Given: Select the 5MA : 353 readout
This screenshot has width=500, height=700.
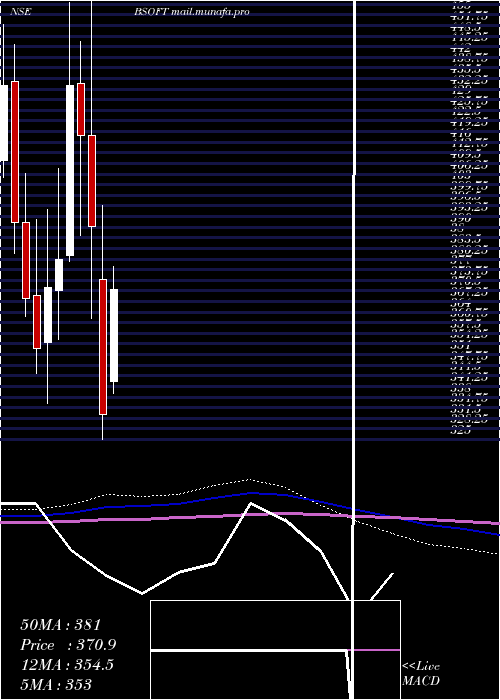Looking at the screenshot, I should [56, 684].
